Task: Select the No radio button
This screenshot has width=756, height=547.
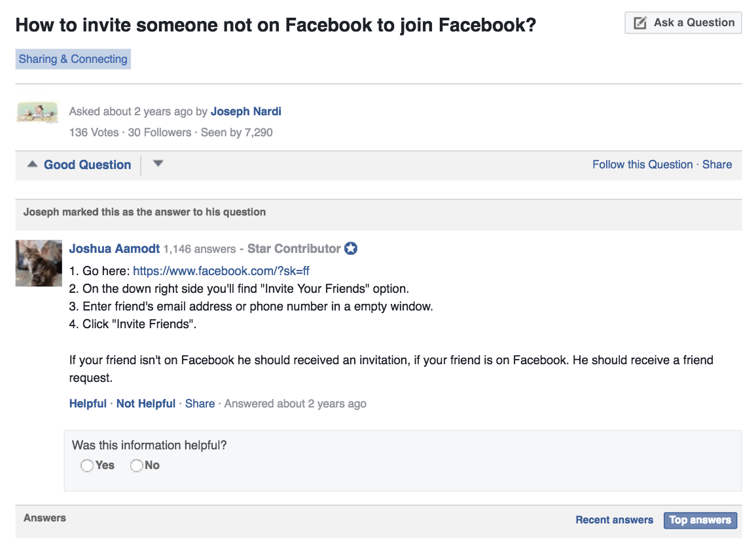Action: click(x=137, y=466)
